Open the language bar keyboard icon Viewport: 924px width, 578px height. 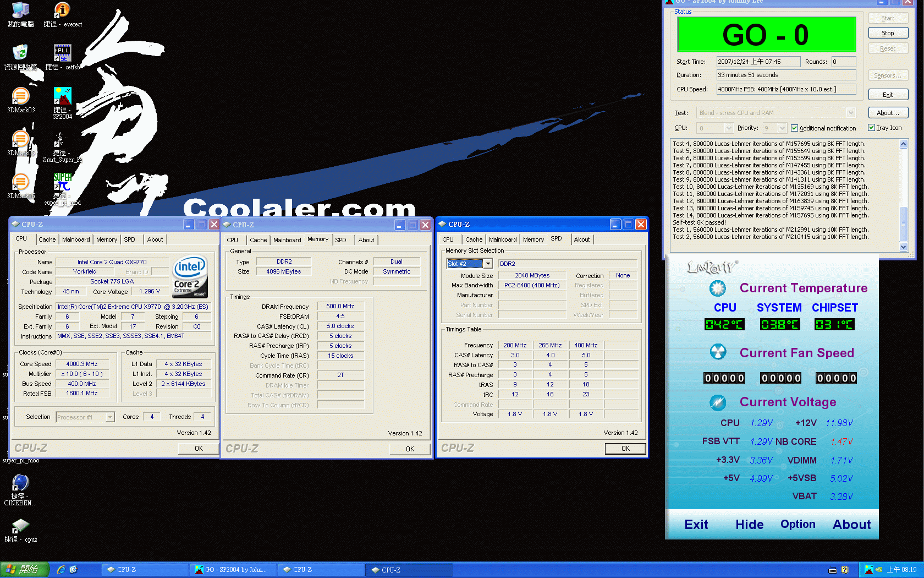click(x=833, y=570)
